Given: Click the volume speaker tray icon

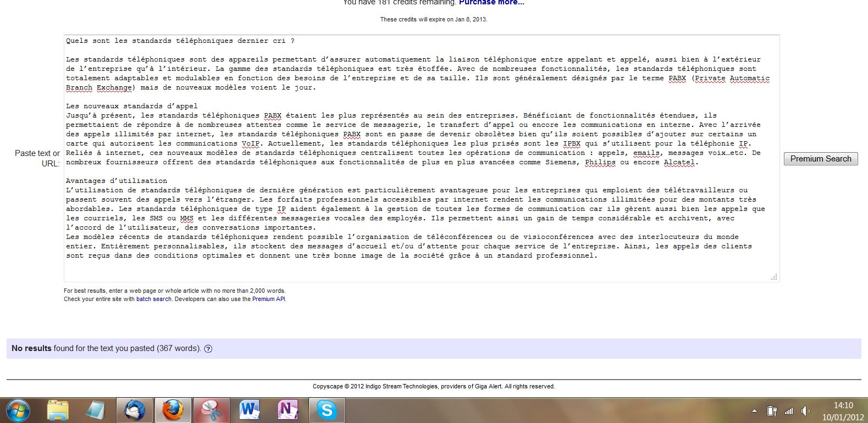Looking at the screenshot, I should (805, 411).
